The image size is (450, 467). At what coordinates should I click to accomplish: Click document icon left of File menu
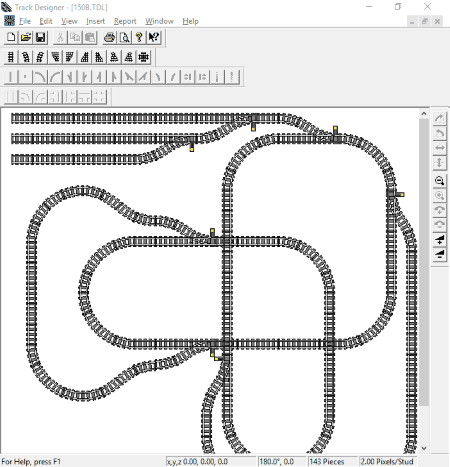[x=9, y=21]
